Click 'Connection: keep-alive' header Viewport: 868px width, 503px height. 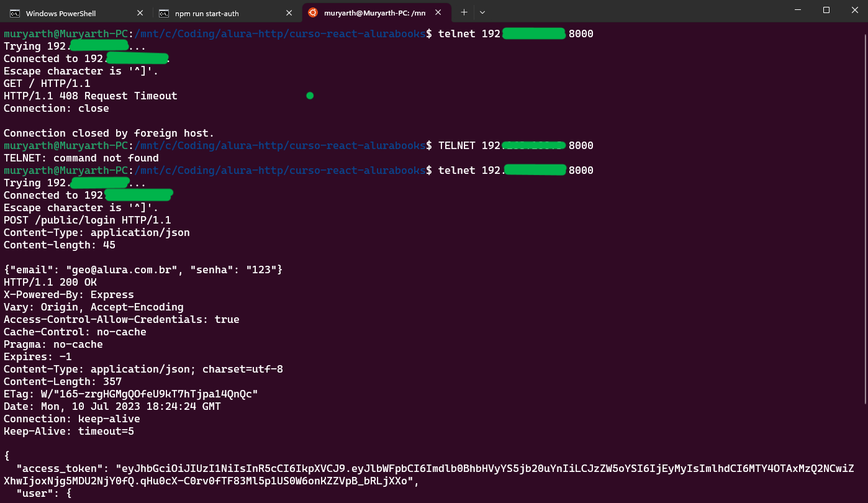click(x=72, y=419)
